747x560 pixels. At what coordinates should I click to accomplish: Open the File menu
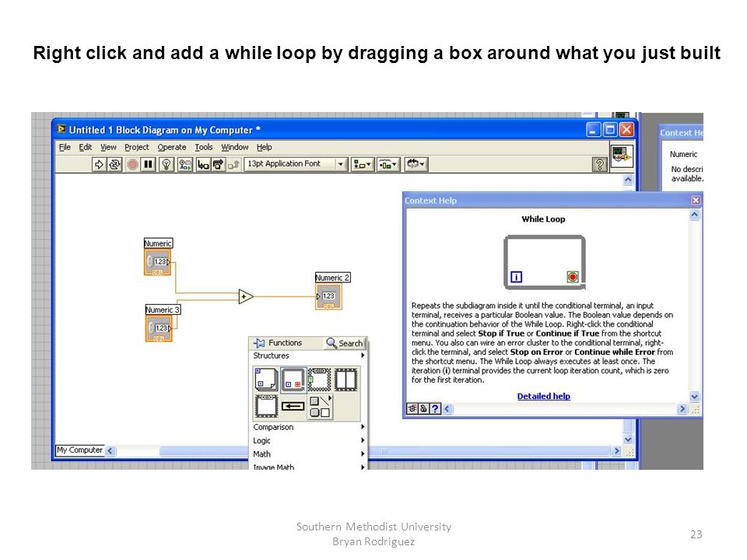click(65, 147)
